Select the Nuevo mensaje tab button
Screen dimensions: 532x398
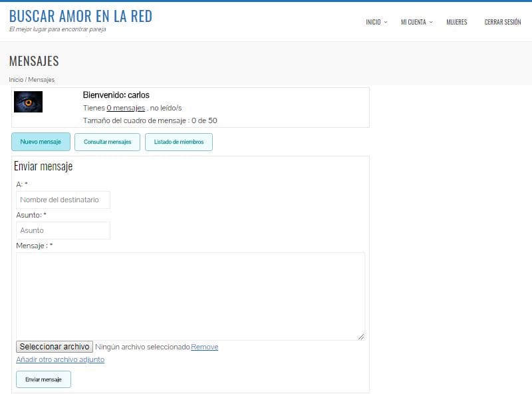click(41, 142)
